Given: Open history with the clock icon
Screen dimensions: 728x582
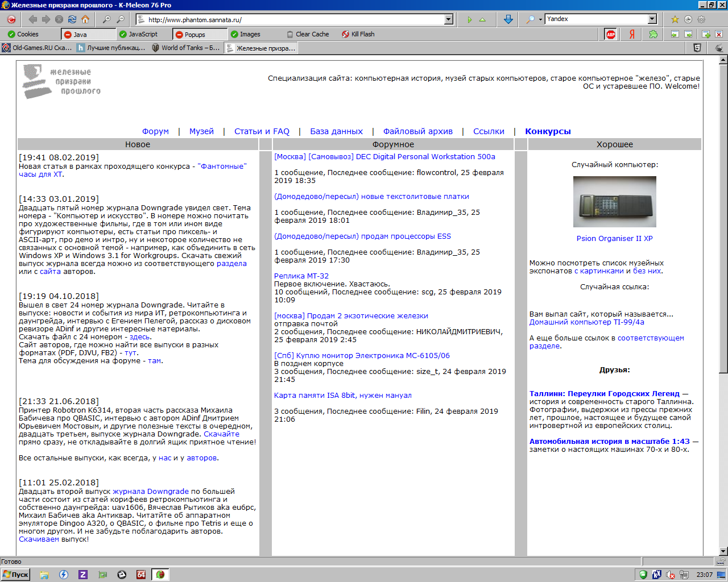Looking at the screenshot, I should click(688, 19).
